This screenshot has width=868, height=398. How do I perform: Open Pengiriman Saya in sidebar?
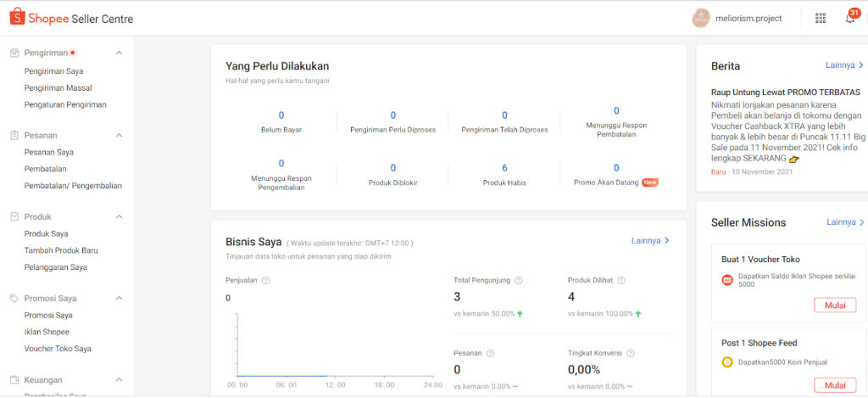pyautogui.click(x=53, y=71)
